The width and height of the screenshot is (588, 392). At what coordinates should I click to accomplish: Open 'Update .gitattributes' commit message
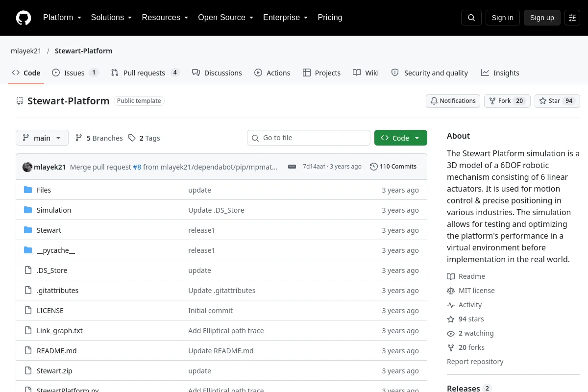point(222,291)
